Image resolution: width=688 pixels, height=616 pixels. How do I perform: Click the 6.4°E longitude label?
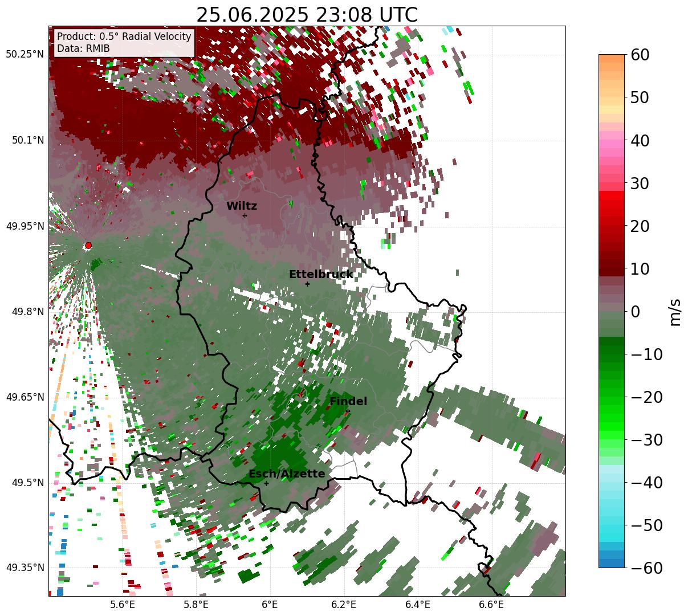pyautogui.click(x=418, y=604)
